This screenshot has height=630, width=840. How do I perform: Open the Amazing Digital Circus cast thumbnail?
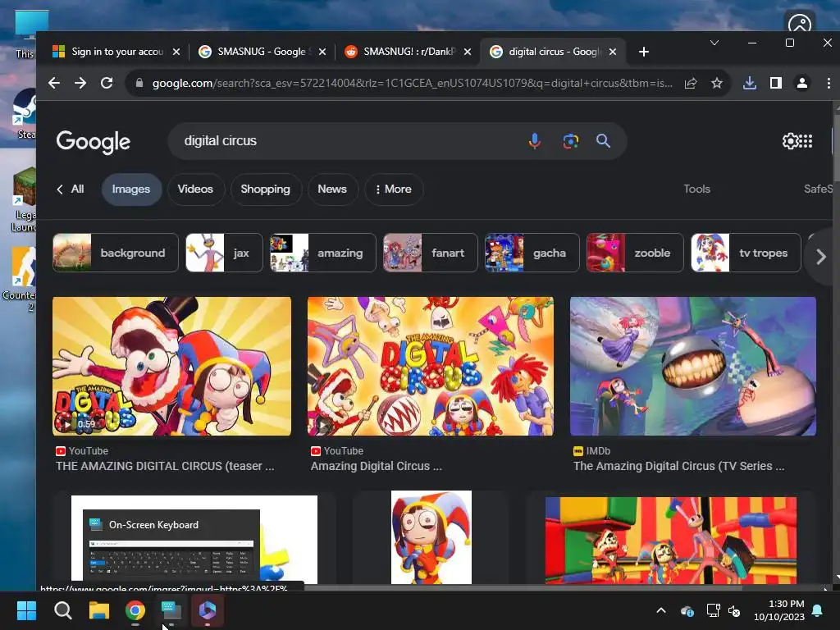(x=430, y=367)
